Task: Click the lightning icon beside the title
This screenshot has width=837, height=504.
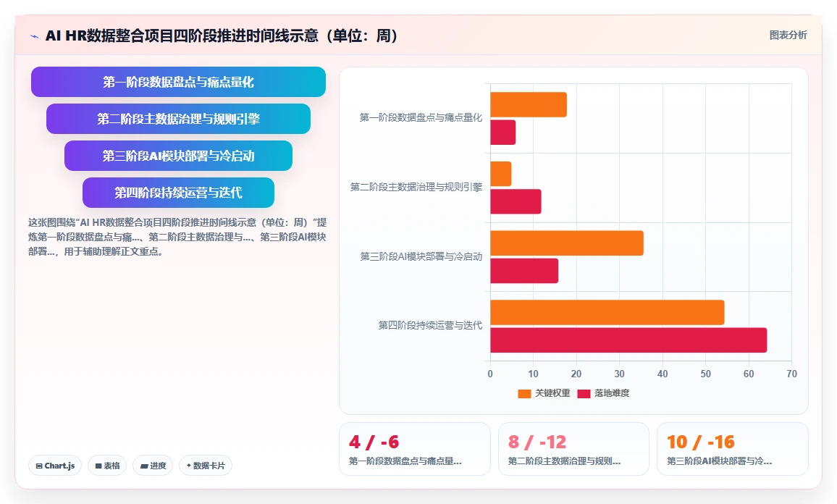Action: [x=35, y=36]
